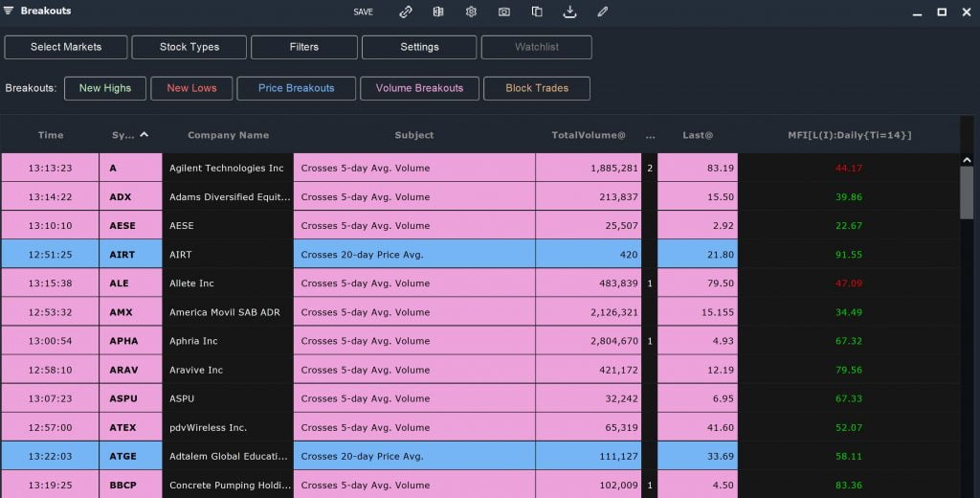Open the Select Markets dropdown
Viewport: 980px width, 498px height.
66,47
